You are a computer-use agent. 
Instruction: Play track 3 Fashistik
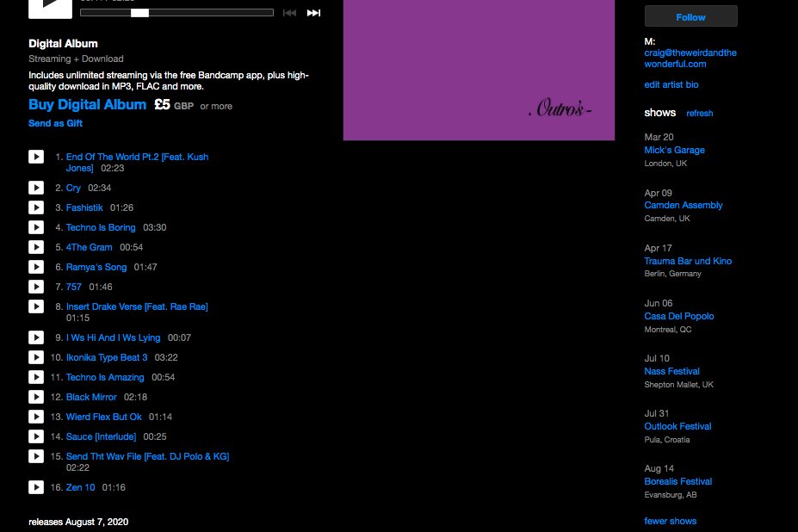coord(36,207)
